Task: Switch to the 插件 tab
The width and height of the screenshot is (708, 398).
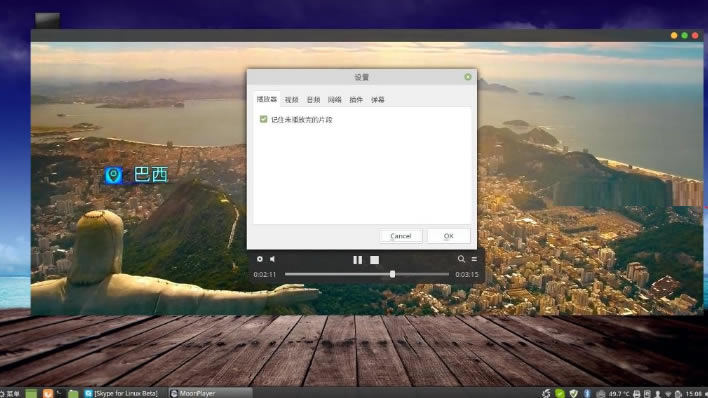Action: pyautogui.click(x=356, y=100)
